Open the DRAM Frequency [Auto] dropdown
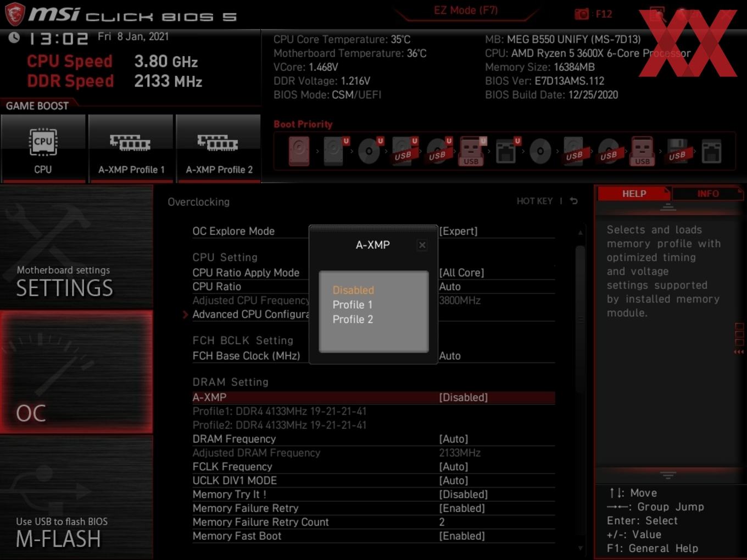This screenshot has height=560, width=747. click(454, 439)
